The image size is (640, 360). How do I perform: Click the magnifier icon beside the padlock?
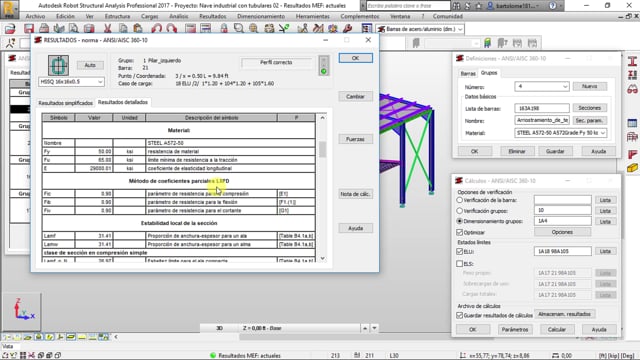[238, 28]
